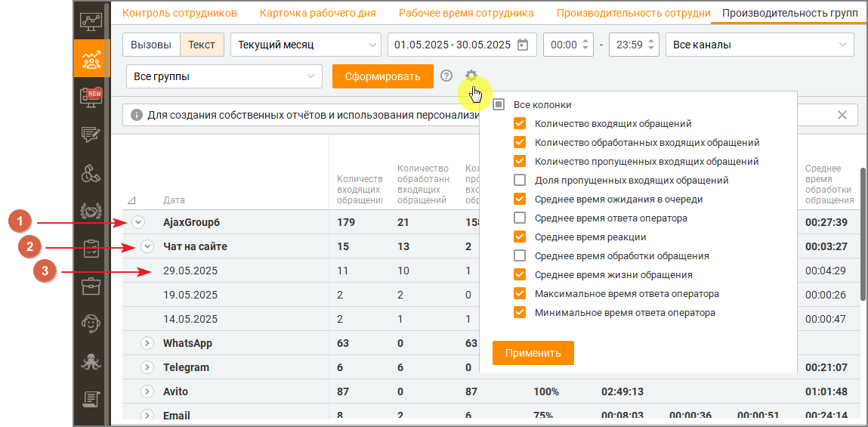This screenshot has height=427, width=868.
Task: Click the vertical scrollbar of the table
Action: 863,235
